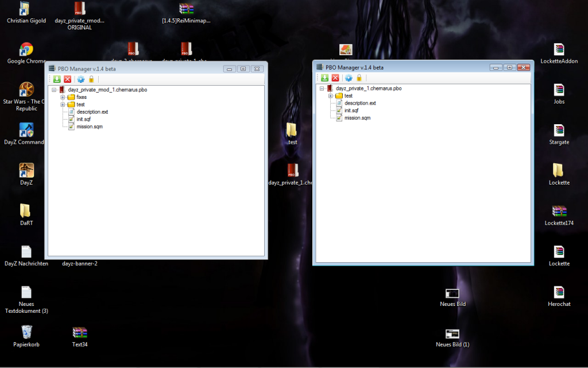
Task: Click the green pack/download icon in left PBO Manager
Action: click(x=57, y=79)
